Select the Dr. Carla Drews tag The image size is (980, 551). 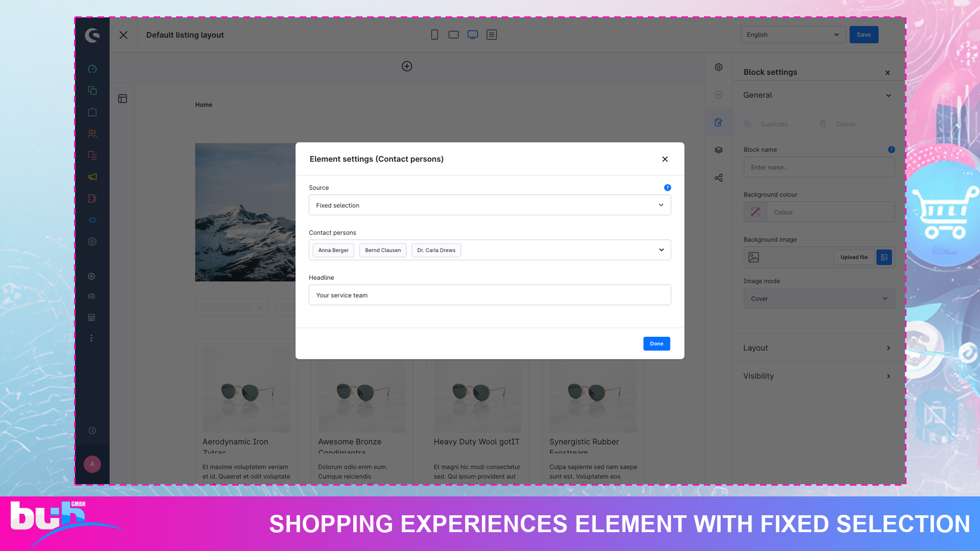(436, 251)
